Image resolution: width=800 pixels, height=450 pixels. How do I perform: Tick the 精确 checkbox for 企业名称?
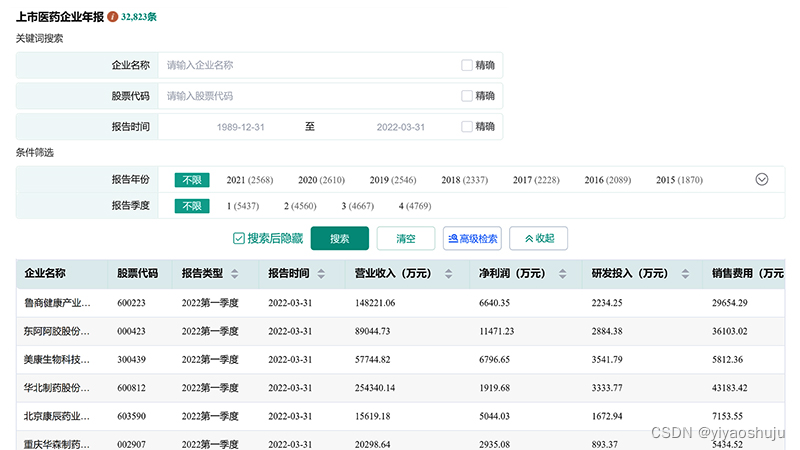pos(466,65)
